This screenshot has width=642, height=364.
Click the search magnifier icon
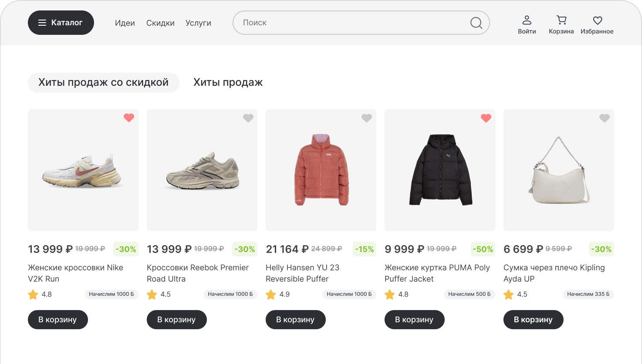tap(476, 23)
